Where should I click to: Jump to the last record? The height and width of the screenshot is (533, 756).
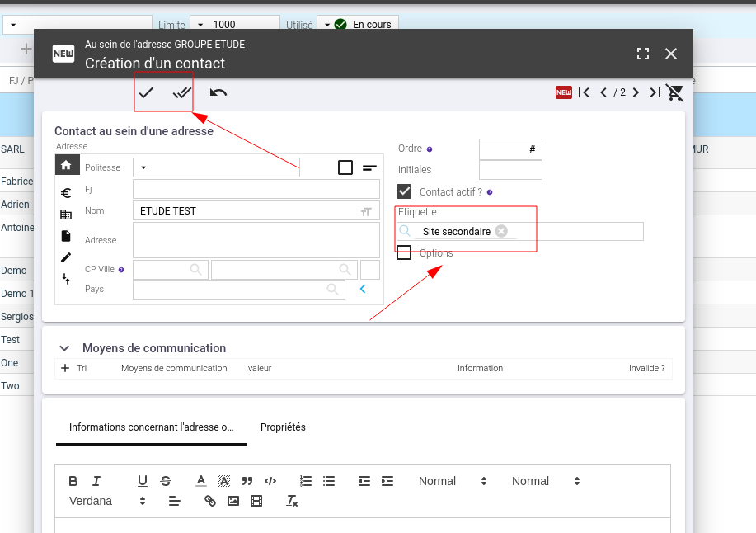[x=655, y=92]
